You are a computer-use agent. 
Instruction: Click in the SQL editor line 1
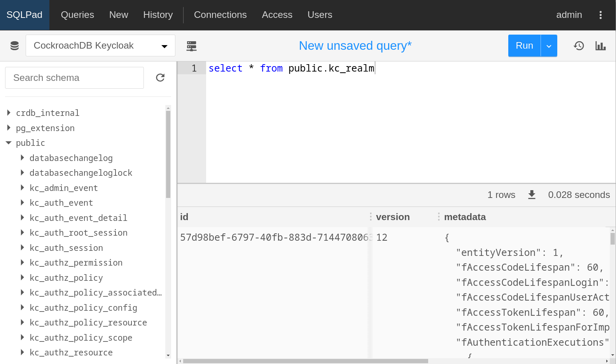410,68
